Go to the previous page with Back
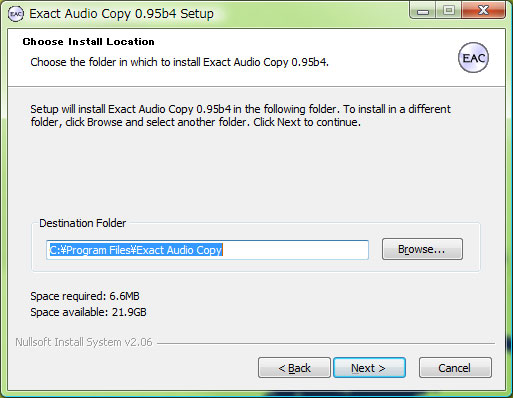Image resolution: width=513 pixels, height=398 pixels. [294, 368]
